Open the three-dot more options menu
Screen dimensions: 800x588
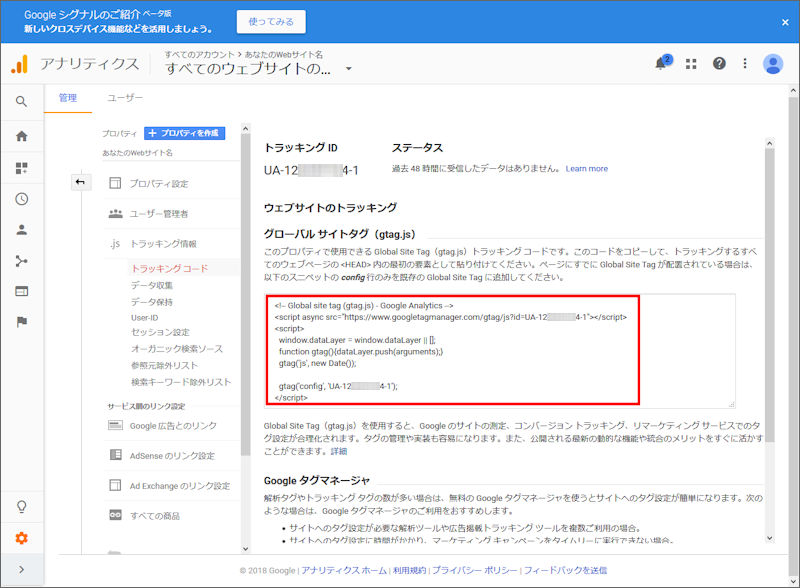745,63
